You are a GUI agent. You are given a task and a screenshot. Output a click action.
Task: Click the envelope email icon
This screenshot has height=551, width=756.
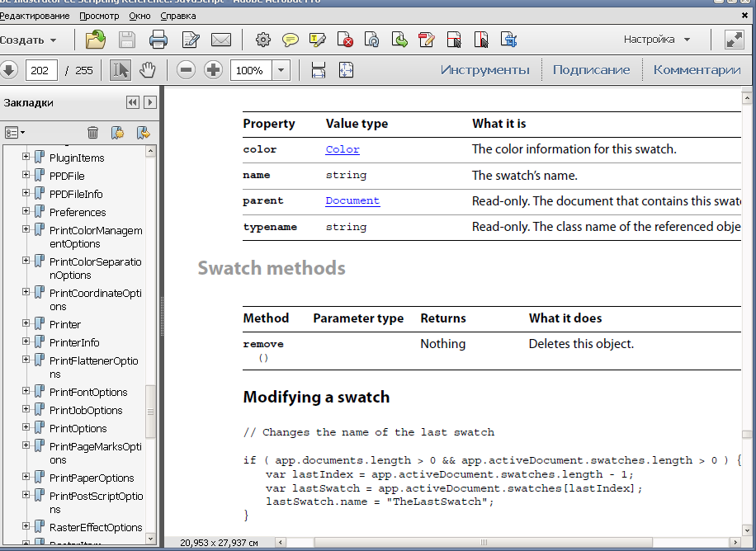(x=220, y=40)
